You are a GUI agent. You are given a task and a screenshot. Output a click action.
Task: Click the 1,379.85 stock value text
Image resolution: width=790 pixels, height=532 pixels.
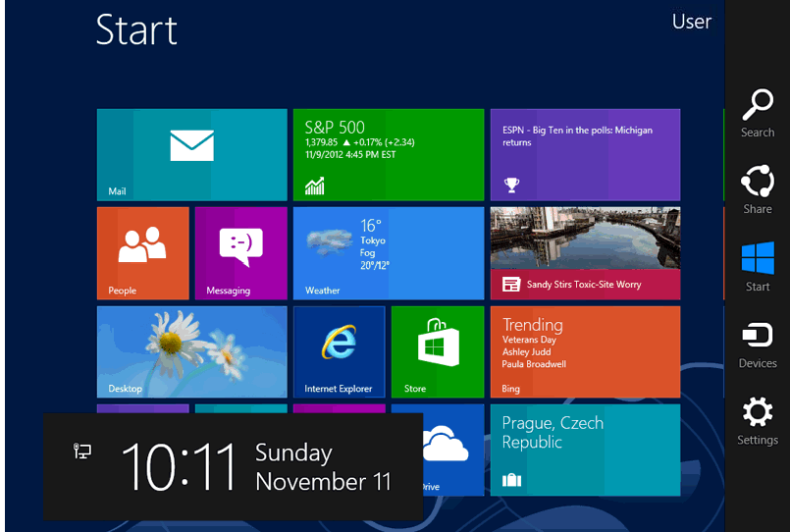point(322,142)
